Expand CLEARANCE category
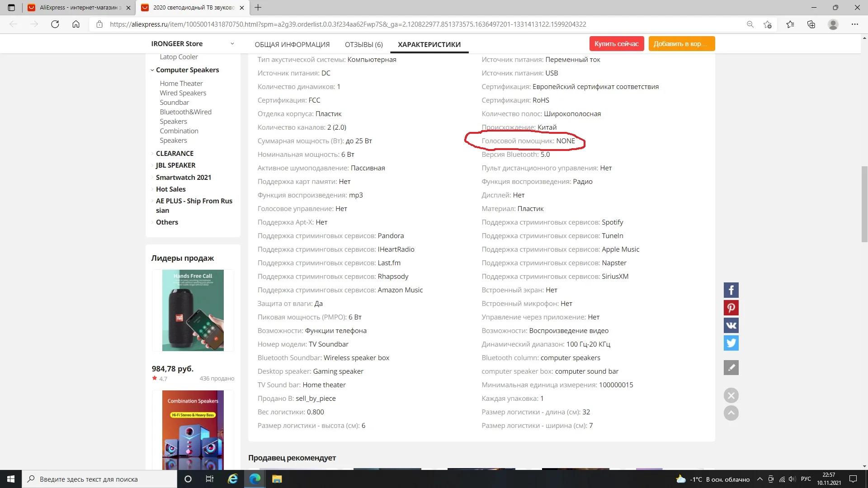Screen dimensions: 868x488 pos(152,154)
